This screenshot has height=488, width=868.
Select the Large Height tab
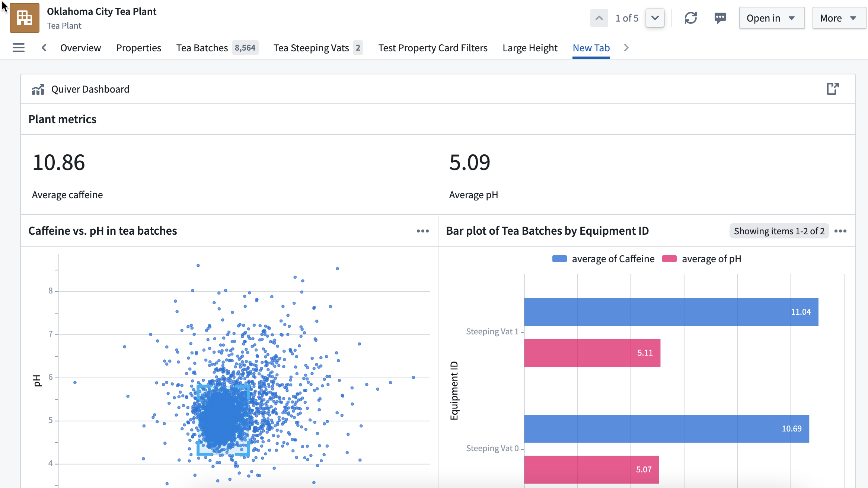pos(530,48)
